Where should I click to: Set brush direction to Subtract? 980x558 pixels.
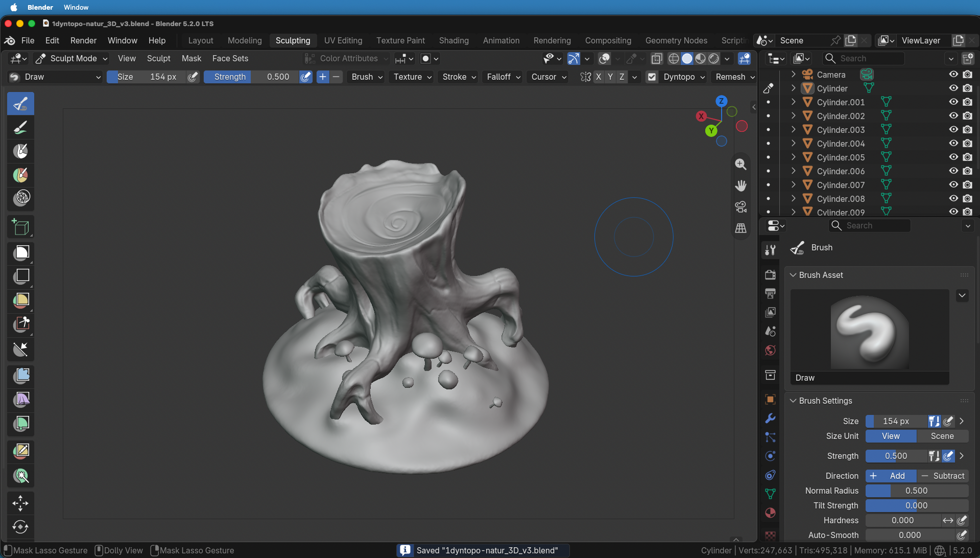(x=943, y=476)
